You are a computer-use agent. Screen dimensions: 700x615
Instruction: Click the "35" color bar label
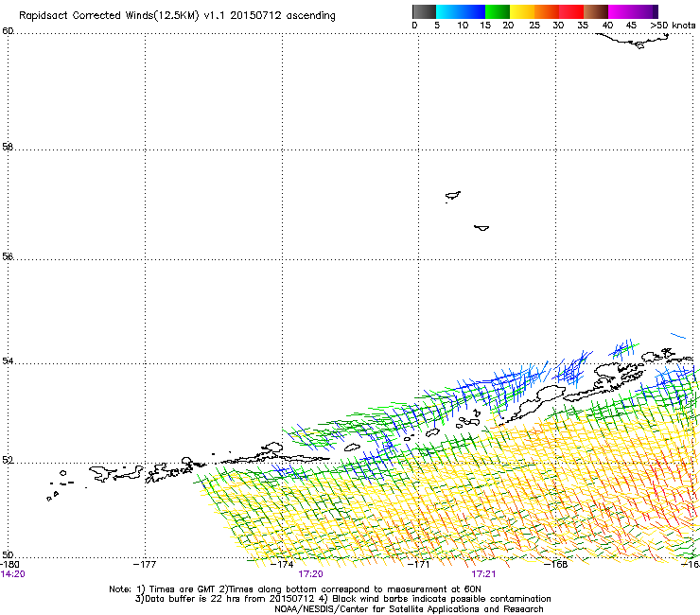[x=583, y=26]
